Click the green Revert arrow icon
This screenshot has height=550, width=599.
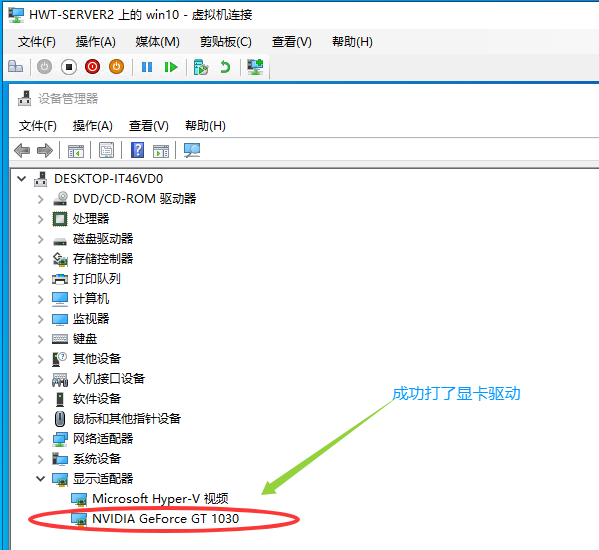pos(225,67)
